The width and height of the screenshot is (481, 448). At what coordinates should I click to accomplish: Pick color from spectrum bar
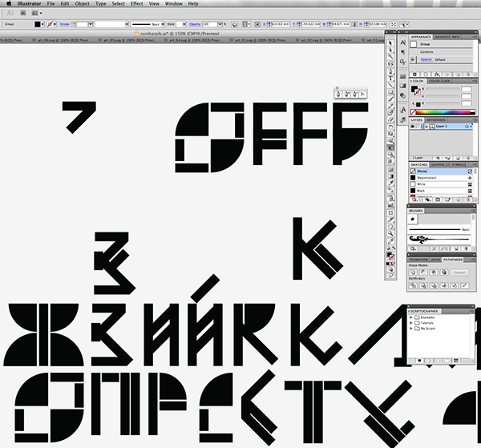(445, 112)
